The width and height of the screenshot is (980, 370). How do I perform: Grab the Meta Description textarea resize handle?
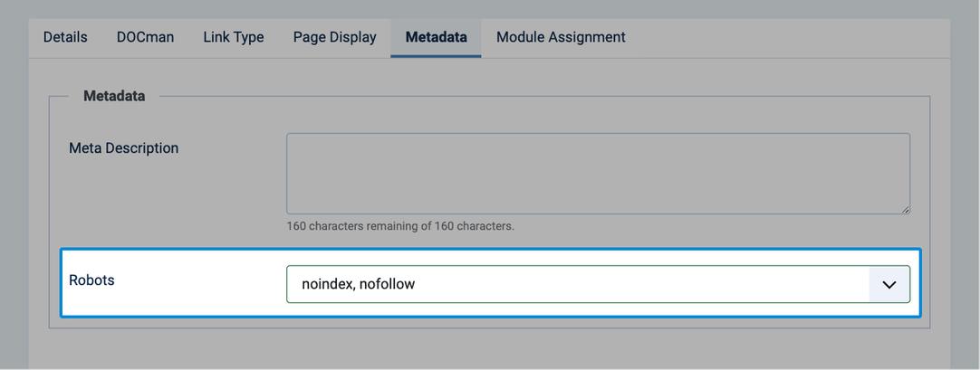pos(906,210)
